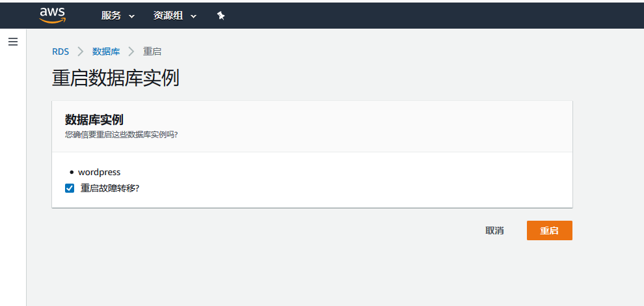Uncheck the 重启故障转移 checkbox
This screenshot has width=644, height=306.
[x=70, y=188]
